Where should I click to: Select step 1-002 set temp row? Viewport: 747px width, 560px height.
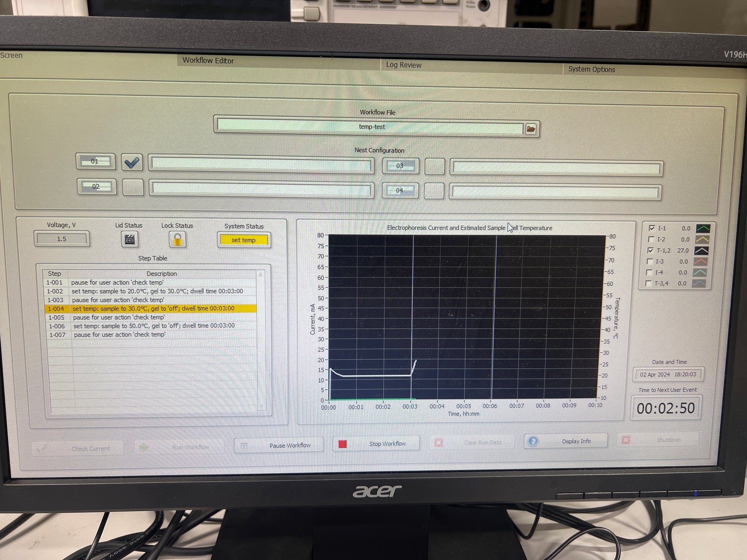click(150, 292)
